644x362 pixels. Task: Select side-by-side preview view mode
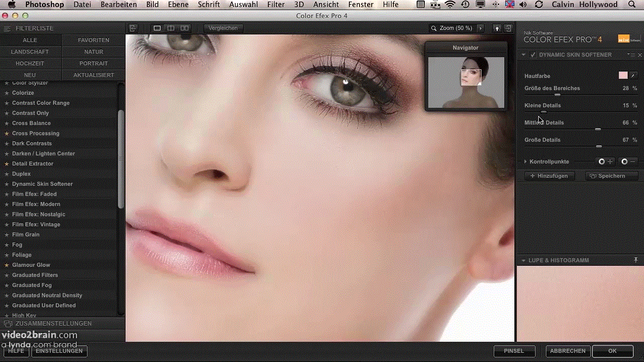185,28
